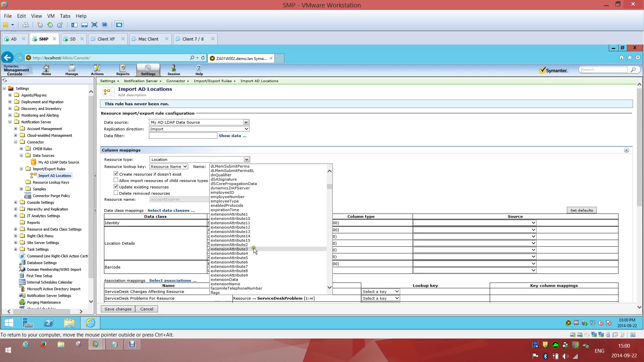The image size is (644, 362).
Task: Select Connector Purge Policy tree item
Action: coord(51,196)
